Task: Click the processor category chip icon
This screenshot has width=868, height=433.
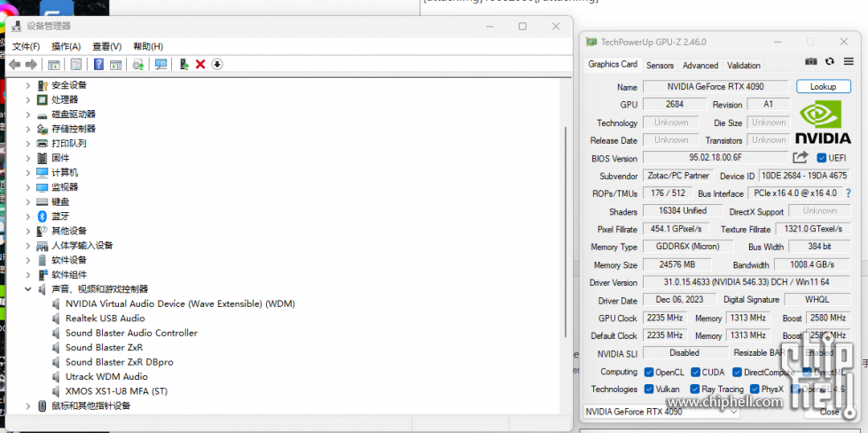Action: tap(42, 99)
